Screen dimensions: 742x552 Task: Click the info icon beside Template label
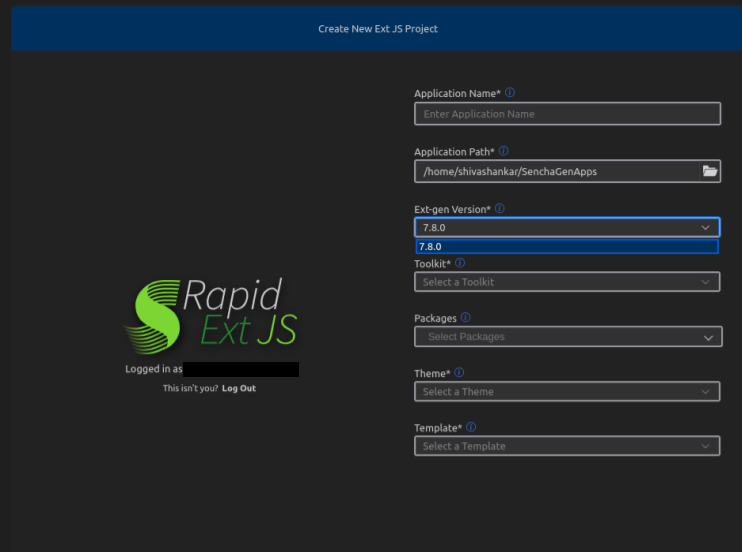click(470, 427)
